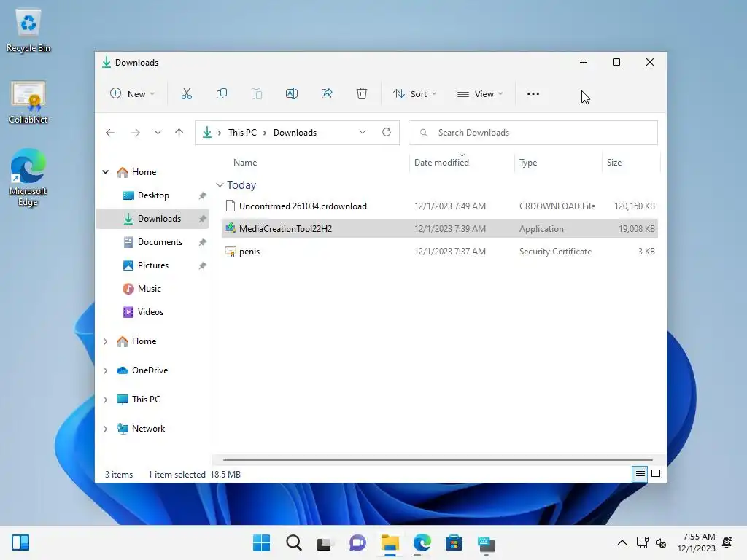
Task: Select Music in navigation pane
Action: click(152, 289)
